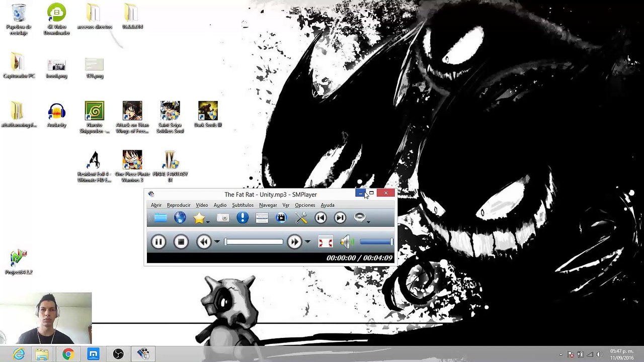Open the Ver menu

[x=286, y=205]
